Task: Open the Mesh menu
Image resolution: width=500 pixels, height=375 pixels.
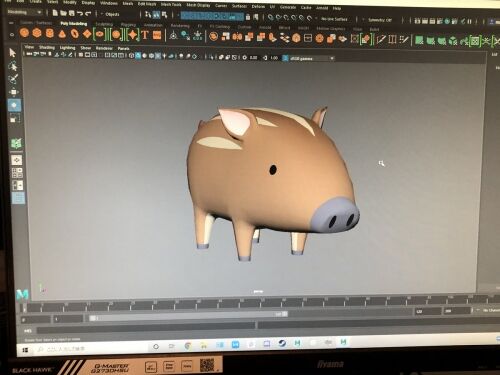Action: pyautogui.click(x=128, y=3)
